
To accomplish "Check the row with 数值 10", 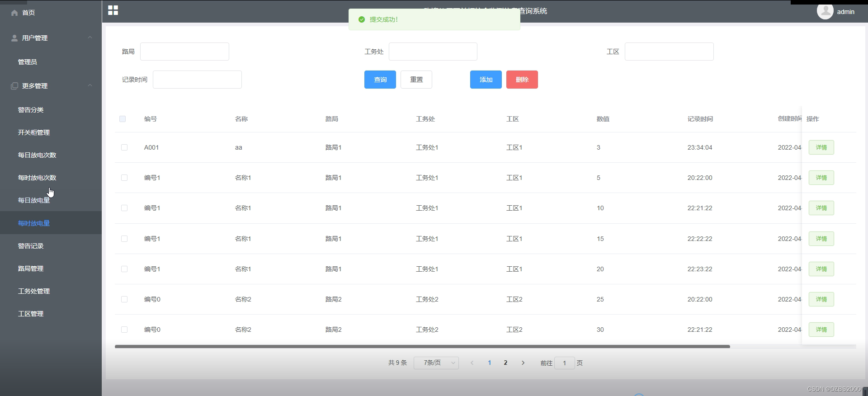I will coord(124,208).
